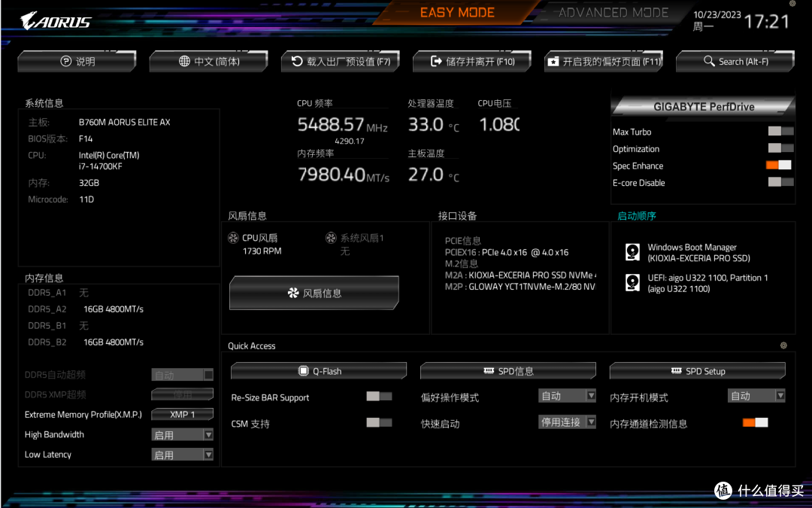Select the UEFI aigo U322 boot entry
The height and width of the screenshot is (508, 812).
click(632, 283)
